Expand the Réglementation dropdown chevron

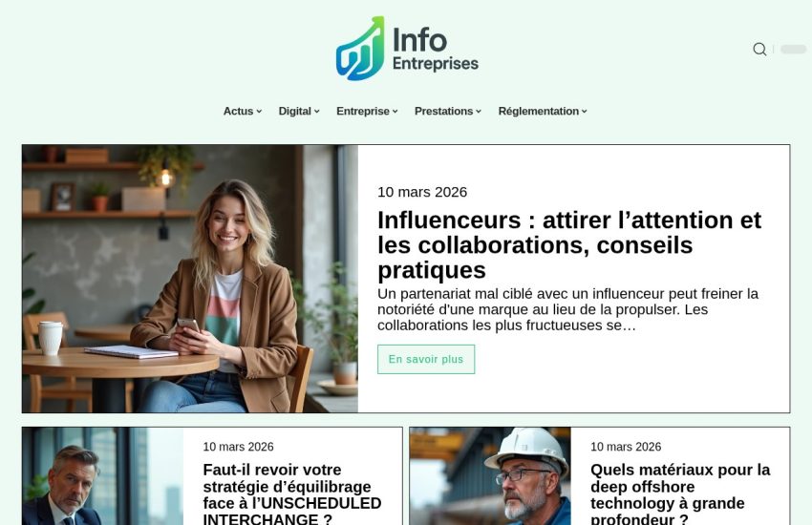click(584, 112)
